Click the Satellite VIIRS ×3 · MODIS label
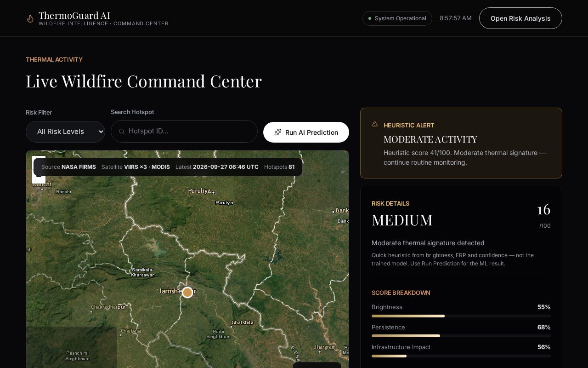 [x=136, y=167]
